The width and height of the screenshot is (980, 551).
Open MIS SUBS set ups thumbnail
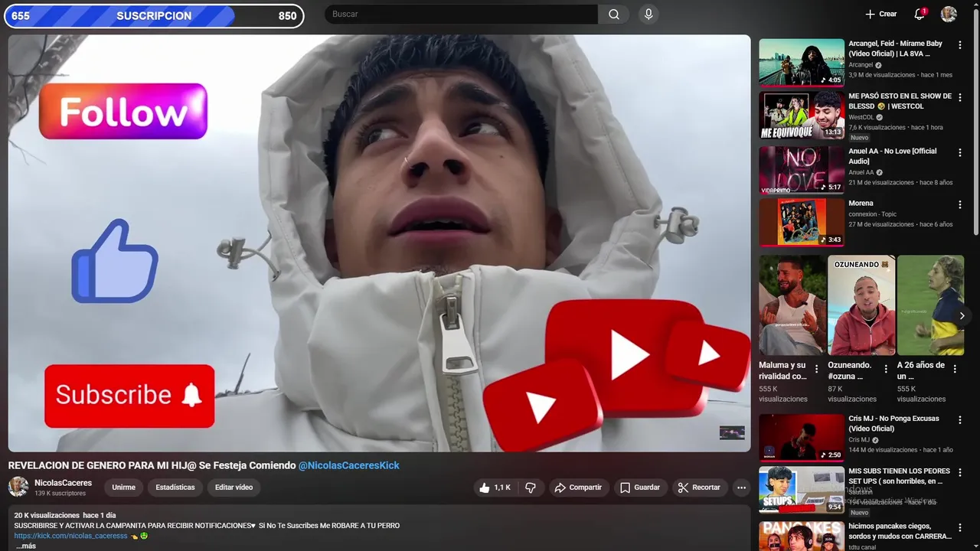(x=802, y=489)
